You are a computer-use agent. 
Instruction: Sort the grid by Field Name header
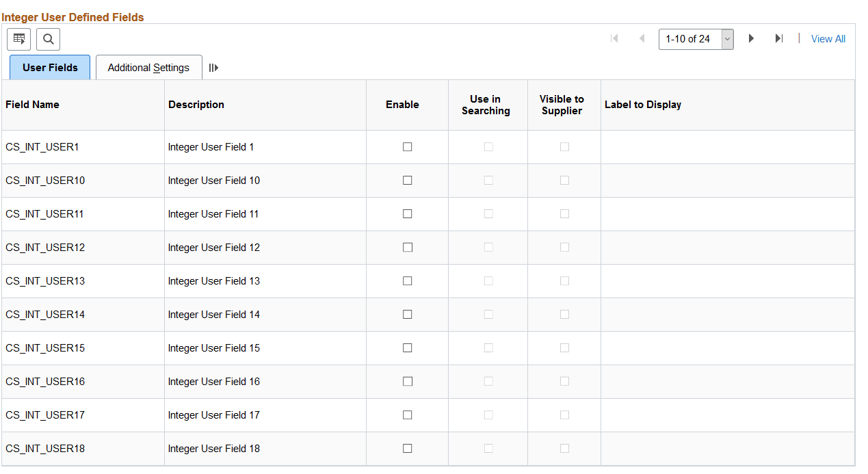tap(32, 104)
